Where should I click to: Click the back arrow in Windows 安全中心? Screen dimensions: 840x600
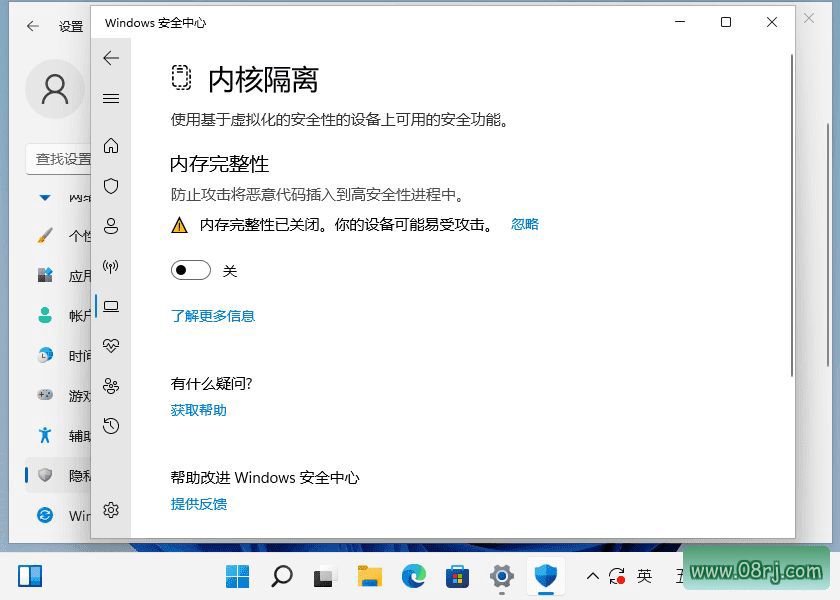pyautogui.click(x=111, y=58)
